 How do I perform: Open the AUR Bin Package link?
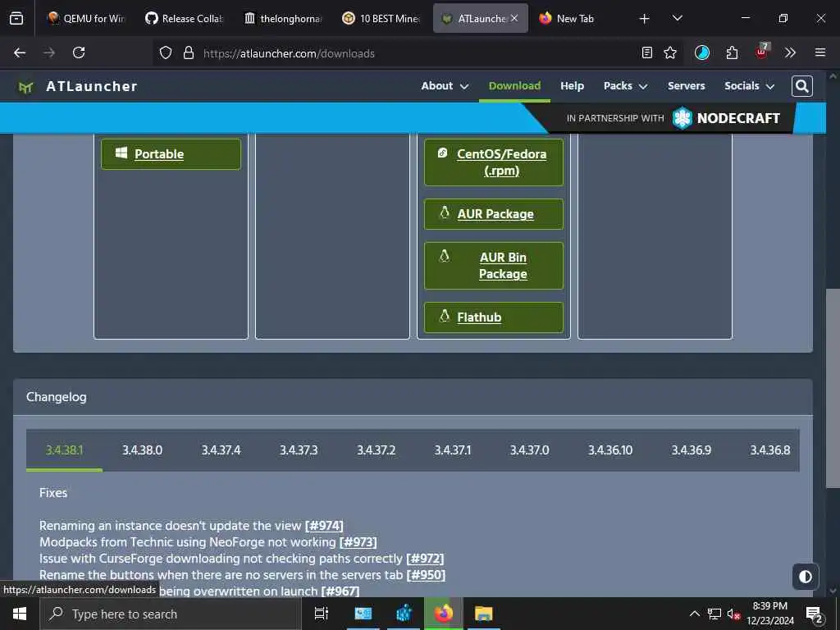coord(493,266)
